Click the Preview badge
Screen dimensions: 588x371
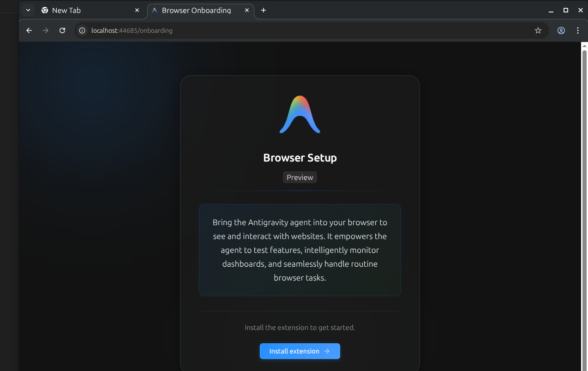pos(300,177)
